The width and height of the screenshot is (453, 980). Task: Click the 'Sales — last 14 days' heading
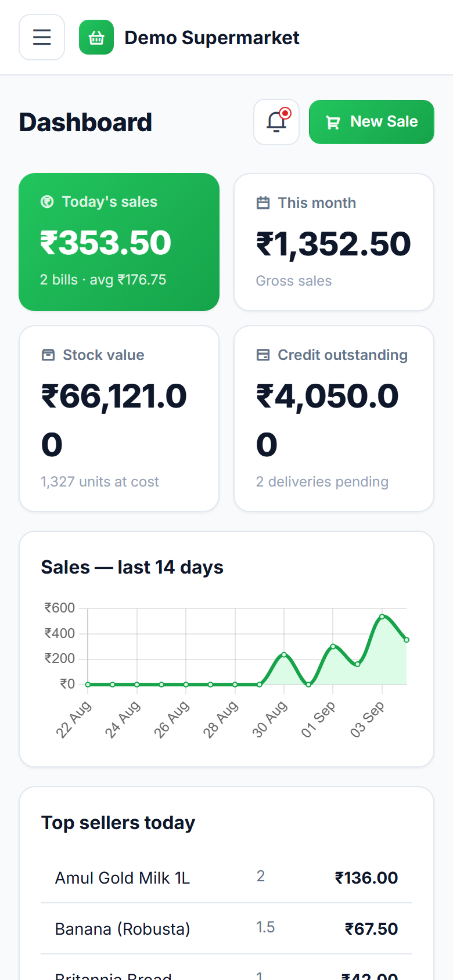tap(132, 567)
